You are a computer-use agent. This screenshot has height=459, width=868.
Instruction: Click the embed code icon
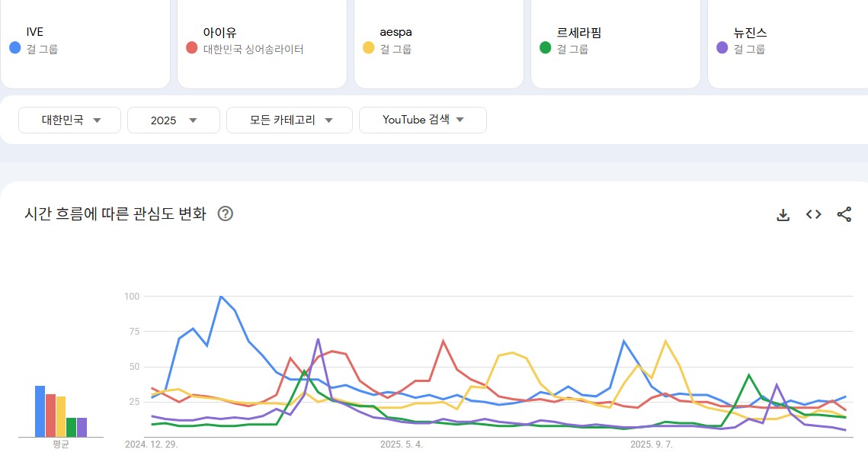tap(813, 215)
